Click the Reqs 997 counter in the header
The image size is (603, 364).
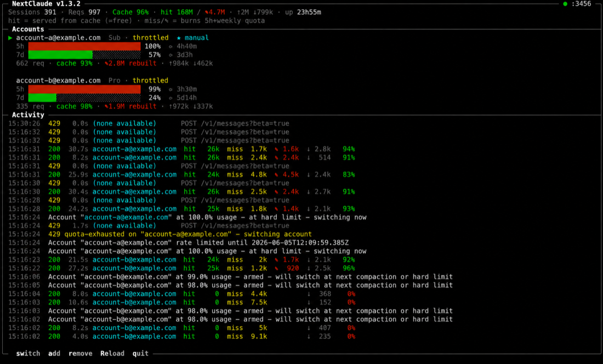tap(84, 12)
